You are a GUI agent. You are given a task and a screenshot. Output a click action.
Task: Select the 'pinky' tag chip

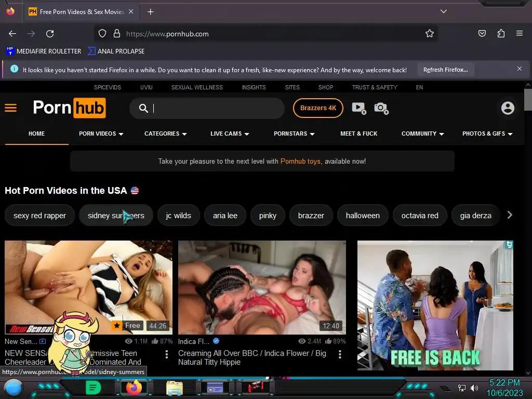pos(268,216)
